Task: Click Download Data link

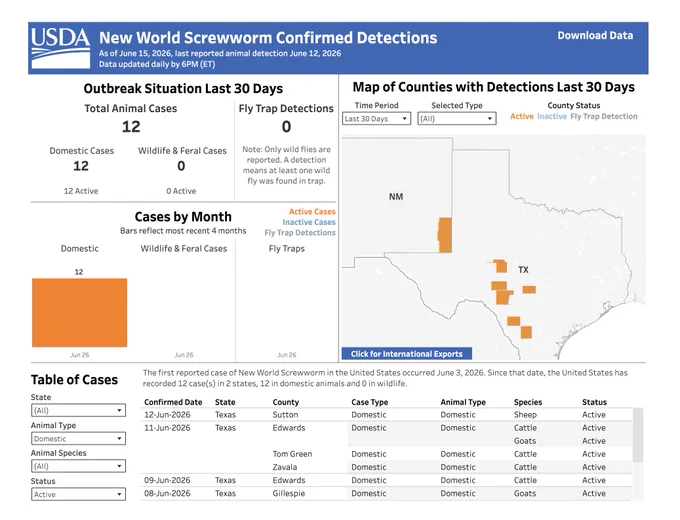Action: tap(595, 36)
